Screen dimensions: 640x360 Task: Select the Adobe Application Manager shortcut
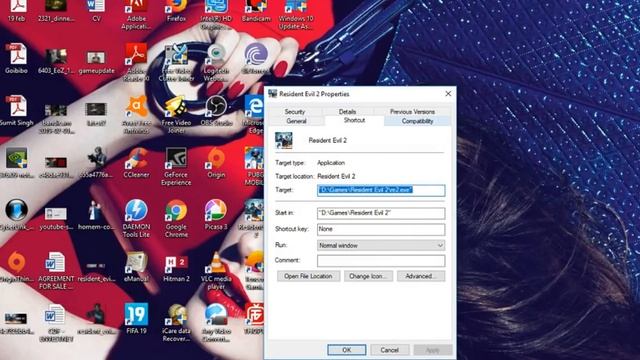(136, 15)
